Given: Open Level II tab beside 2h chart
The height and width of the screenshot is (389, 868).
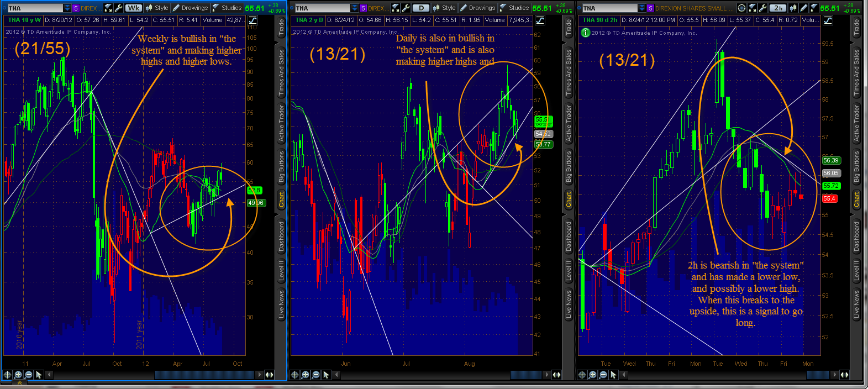Looking at the screenshot, I should pyautogui.click(x=856, y=271).
